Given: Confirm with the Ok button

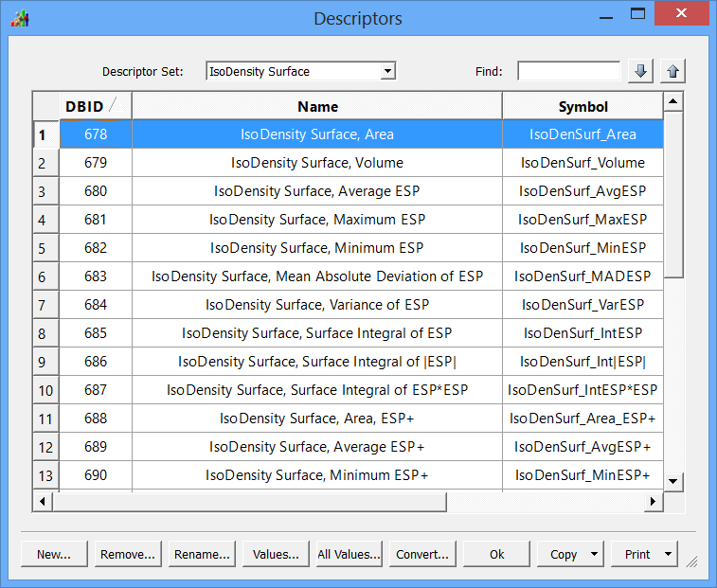Looking at the screenshot, I should point(496,554).
